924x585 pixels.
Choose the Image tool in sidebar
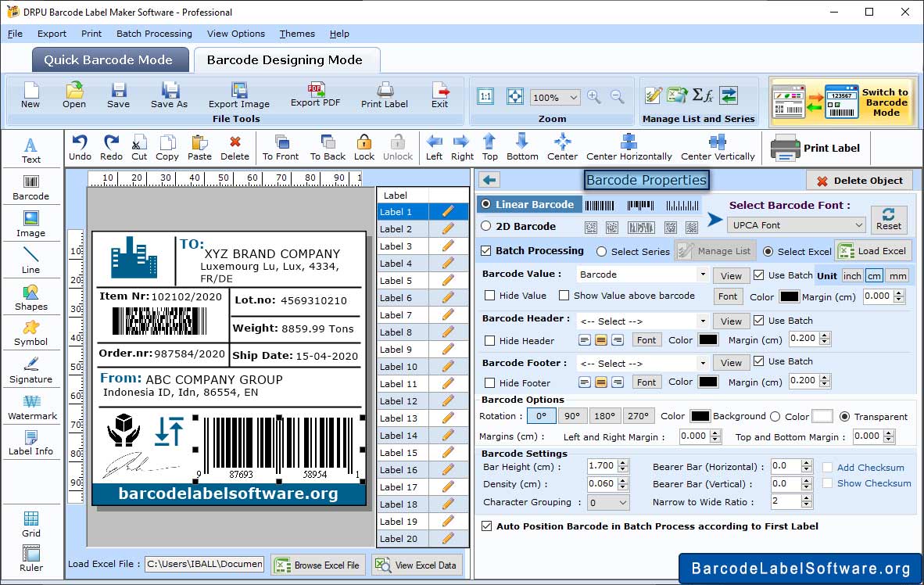point(30,224)
